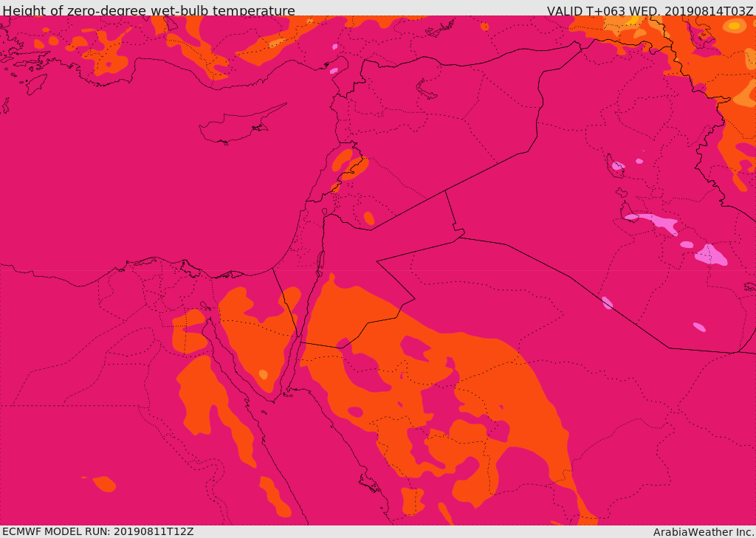Click the 'VALID T+063 WED. 20190814T03Z' timestamp
Image resolution: width=756 pixels, height=538 pixels.
pyautogui.click(x=650, y=10)
